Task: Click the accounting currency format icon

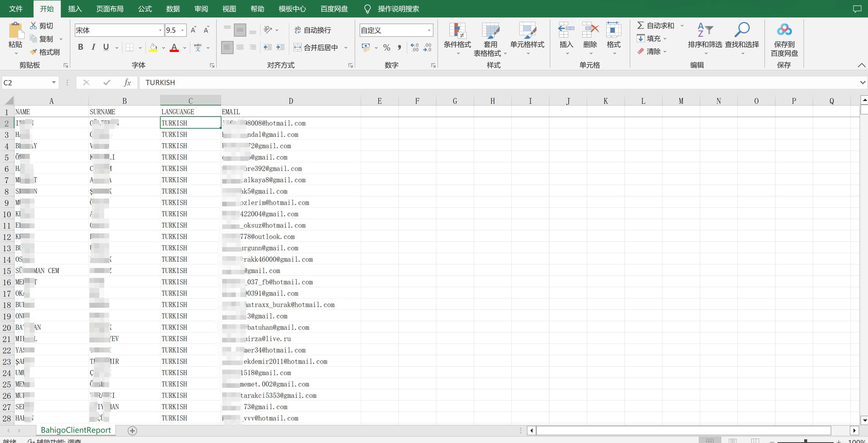Action: coord(366,47)
